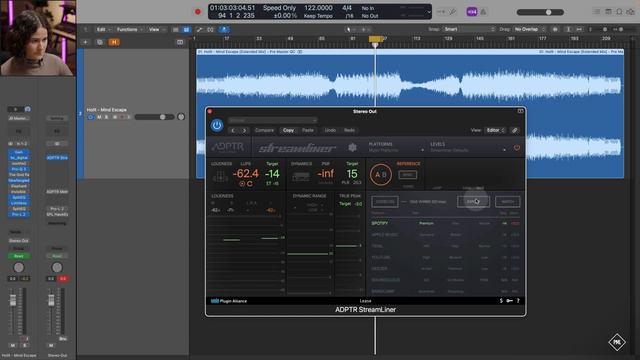The height and width of the screenshot is (360, 640).
Task: Click Undo in the plugin header
Action: pyautogui.click(x=330, y=130)
